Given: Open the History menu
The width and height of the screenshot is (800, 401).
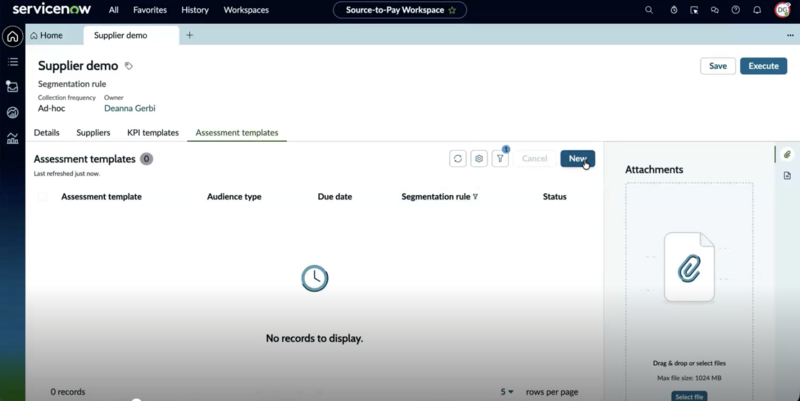Looking at the screenshot, I should click(195, 10).
